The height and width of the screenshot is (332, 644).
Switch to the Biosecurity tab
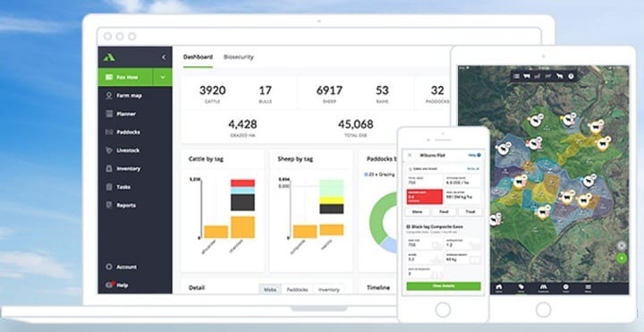coord(239,57)
